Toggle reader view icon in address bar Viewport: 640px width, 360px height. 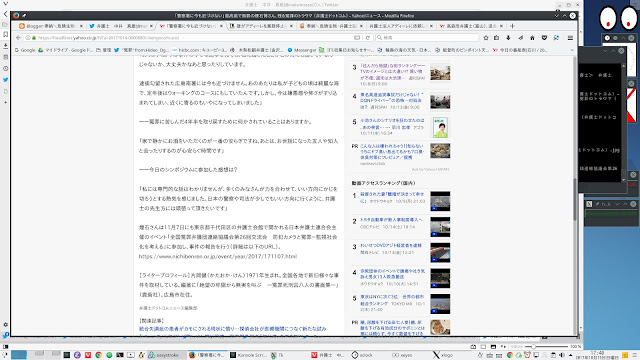[357, 38]
